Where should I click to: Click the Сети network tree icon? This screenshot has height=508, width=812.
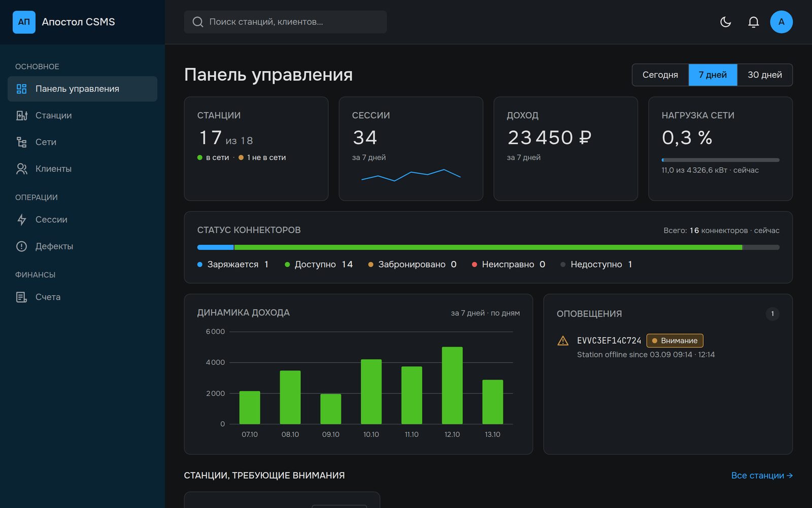tap(21, 142)
